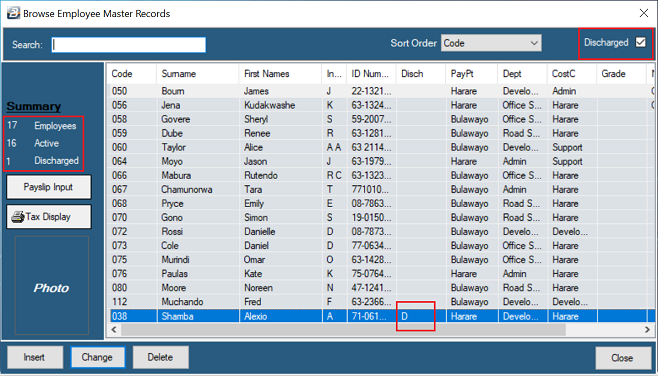Select surname Jena
The height and width of the screenshot is (376, 658).
tap(171, 105)
